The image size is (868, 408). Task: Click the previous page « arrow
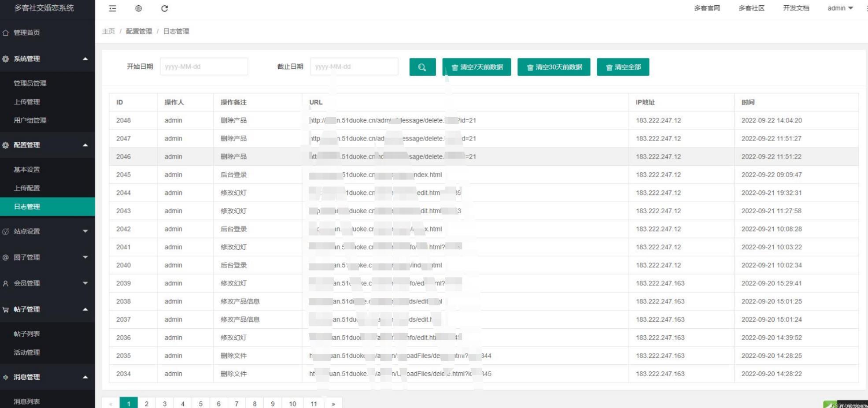pos(111,404)
